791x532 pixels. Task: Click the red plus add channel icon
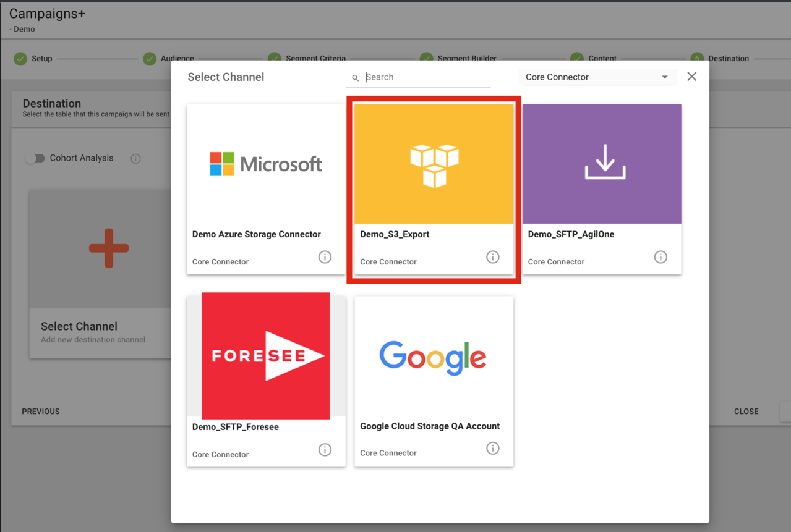tap(109, 248)
